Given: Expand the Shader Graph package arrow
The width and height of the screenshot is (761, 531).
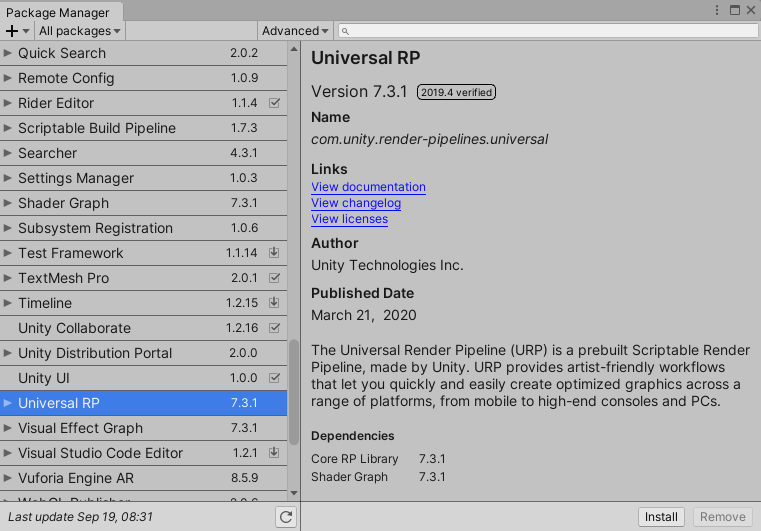Looking at the screenshot, I should click(8, 203).
